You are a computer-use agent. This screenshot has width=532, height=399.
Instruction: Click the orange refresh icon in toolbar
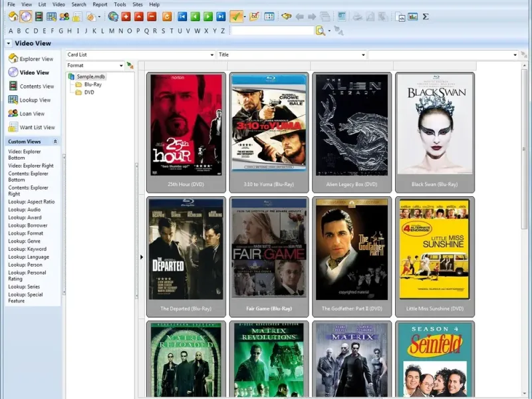pos(167,17)
